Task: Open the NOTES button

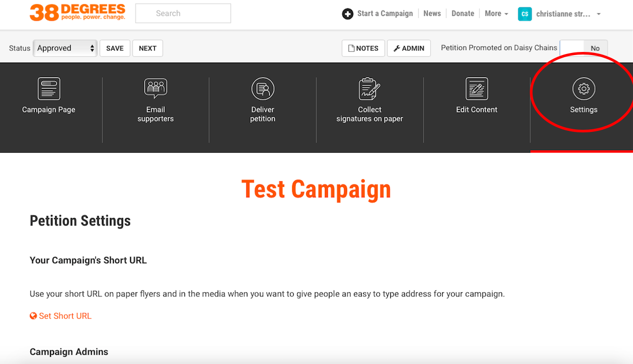Action: (x=363, y=48)
